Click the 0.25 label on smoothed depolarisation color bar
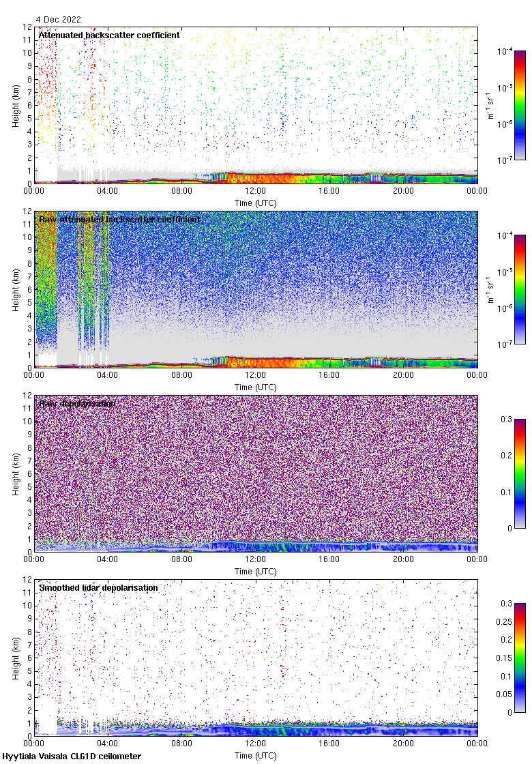 click(x=504, y=621)
